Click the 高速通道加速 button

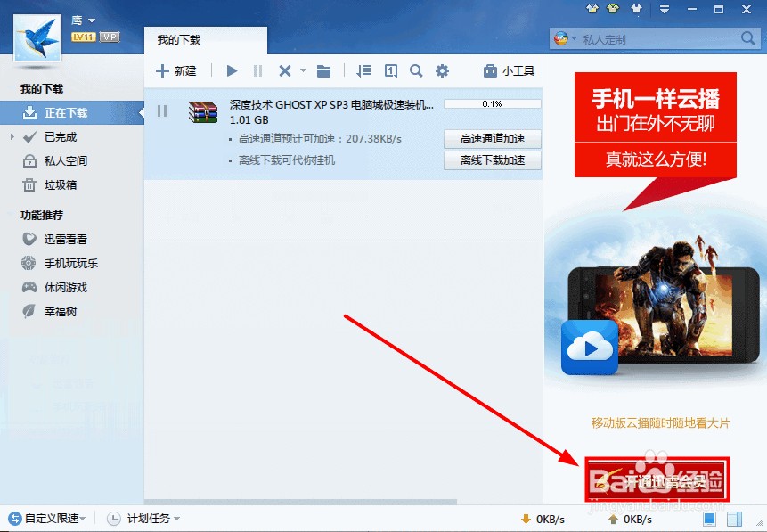coord(492,139)
